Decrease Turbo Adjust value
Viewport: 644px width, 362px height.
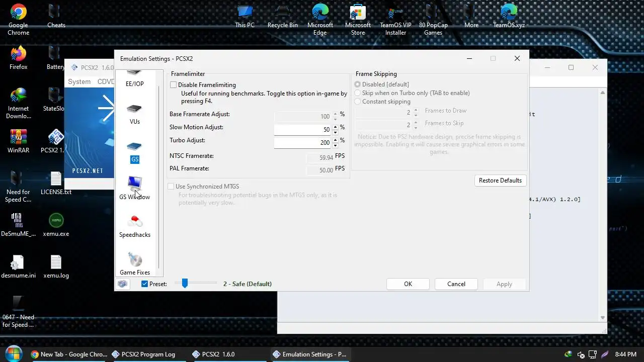tap(336, 145)
